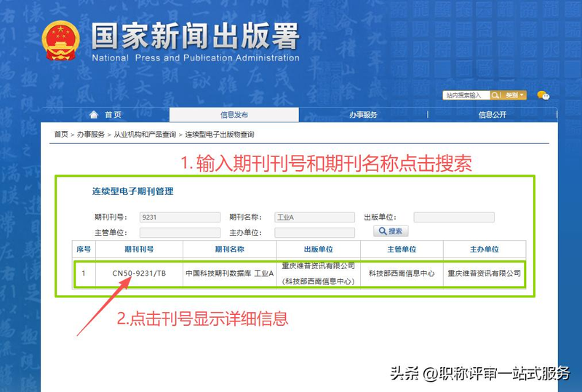Screen dimensions: 582x392
Task: Click the 办事服务 breadcrumb link
Action: coord(91,135)
